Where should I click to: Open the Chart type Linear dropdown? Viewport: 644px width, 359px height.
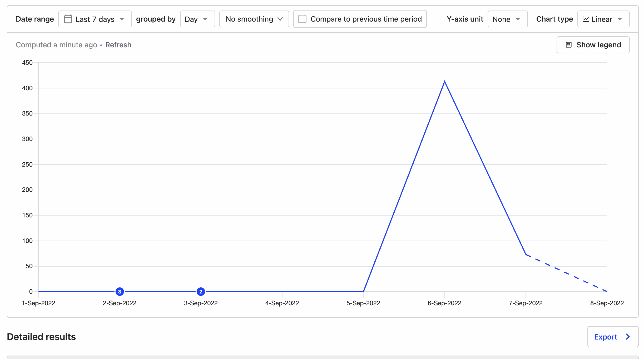(603, 19)
